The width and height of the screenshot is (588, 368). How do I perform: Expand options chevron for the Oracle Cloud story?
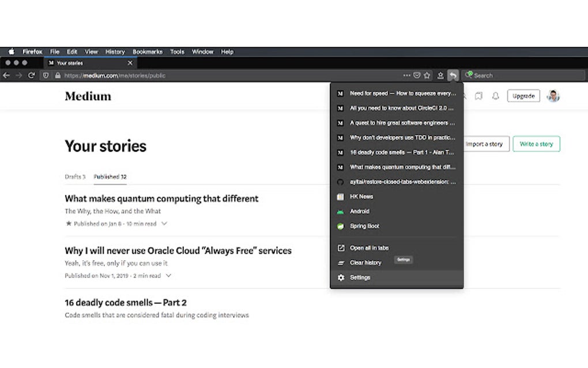168,276
